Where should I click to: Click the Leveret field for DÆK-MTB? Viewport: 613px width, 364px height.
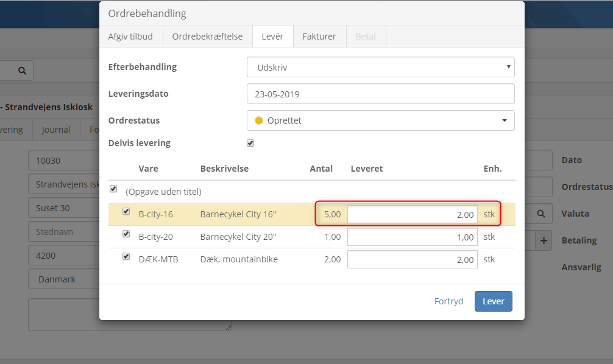click(412, 260)
